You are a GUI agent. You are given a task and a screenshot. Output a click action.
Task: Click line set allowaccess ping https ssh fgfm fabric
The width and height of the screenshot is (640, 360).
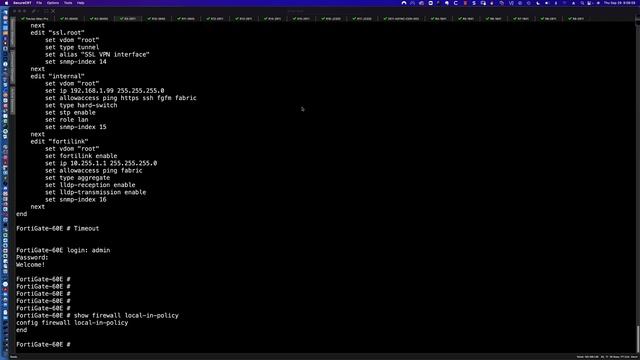[121, 98]
